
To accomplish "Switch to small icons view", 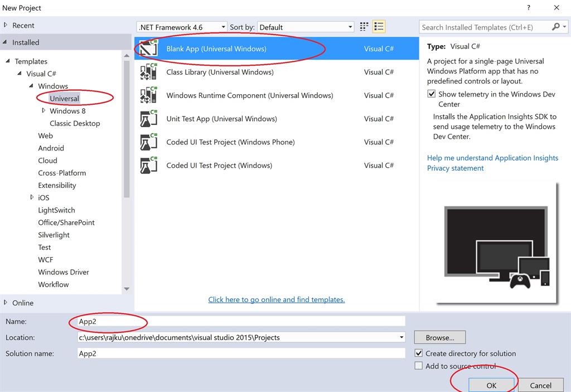I will click(364, 27).
